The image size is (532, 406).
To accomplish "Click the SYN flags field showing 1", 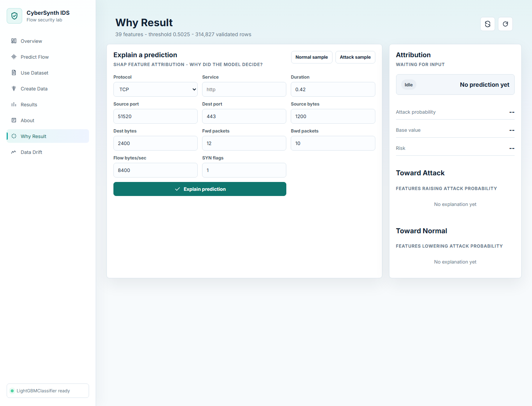I will [244, 170].
